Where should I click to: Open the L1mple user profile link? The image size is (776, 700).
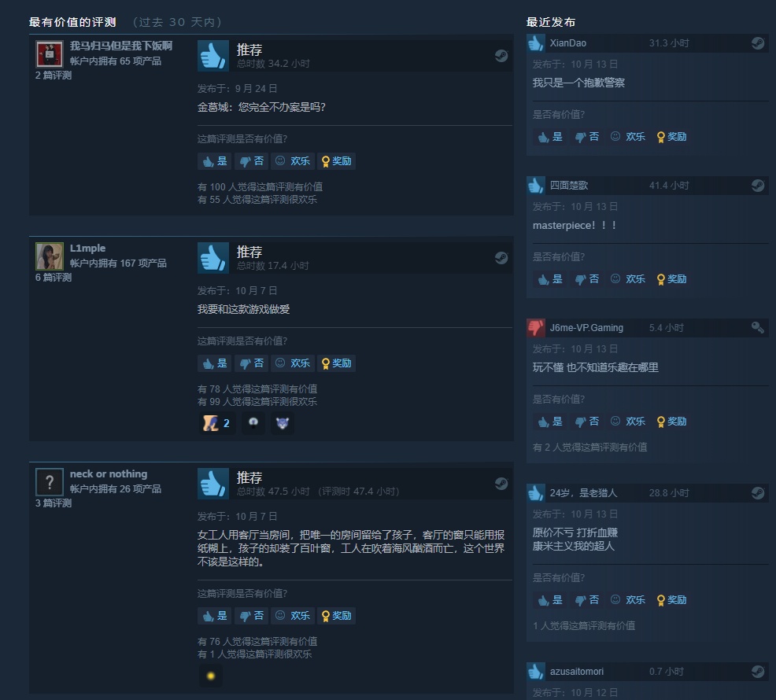tap(87, 249)
